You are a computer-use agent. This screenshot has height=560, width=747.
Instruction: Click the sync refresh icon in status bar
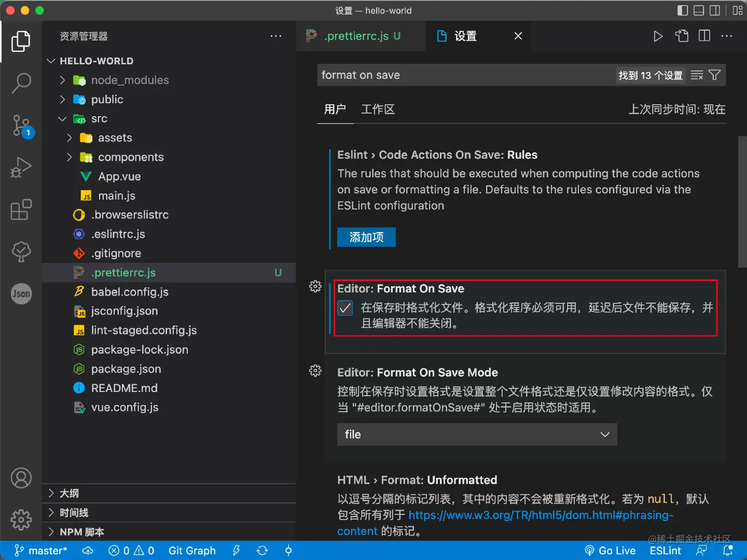point(262,551)
